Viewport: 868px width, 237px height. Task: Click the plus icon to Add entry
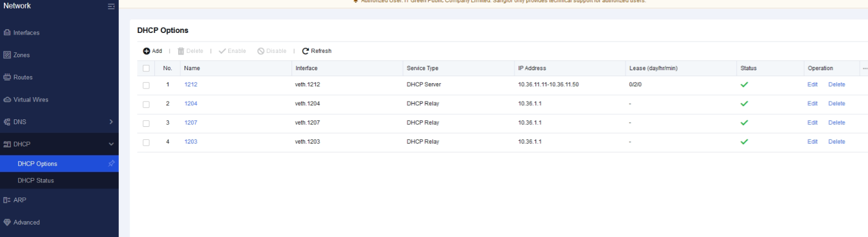tap(146, 51)
